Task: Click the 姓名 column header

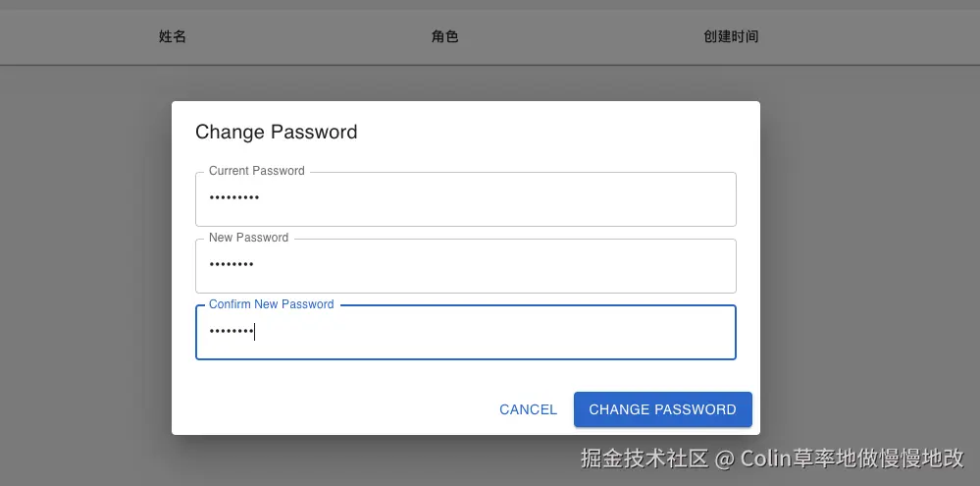Action: pos(173,36)
